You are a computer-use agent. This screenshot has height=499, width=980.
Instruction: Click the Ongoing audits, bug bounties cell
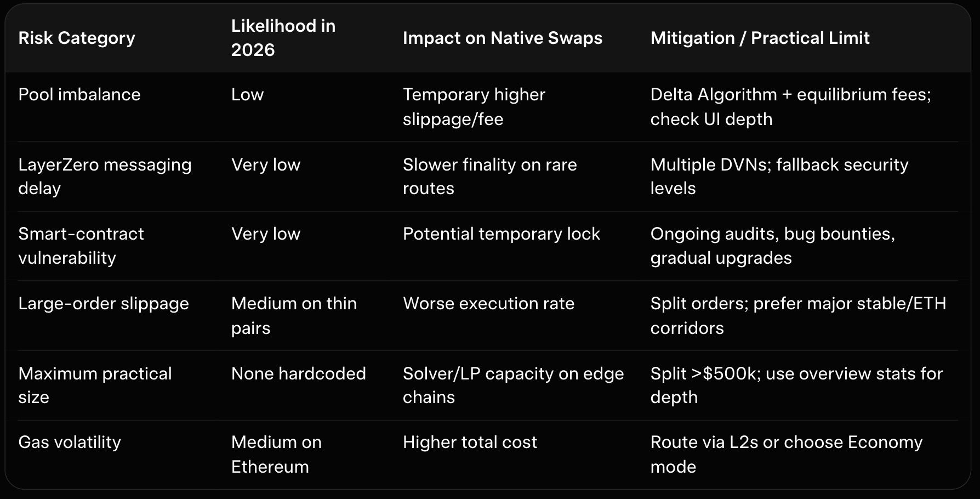coord(772,246)
